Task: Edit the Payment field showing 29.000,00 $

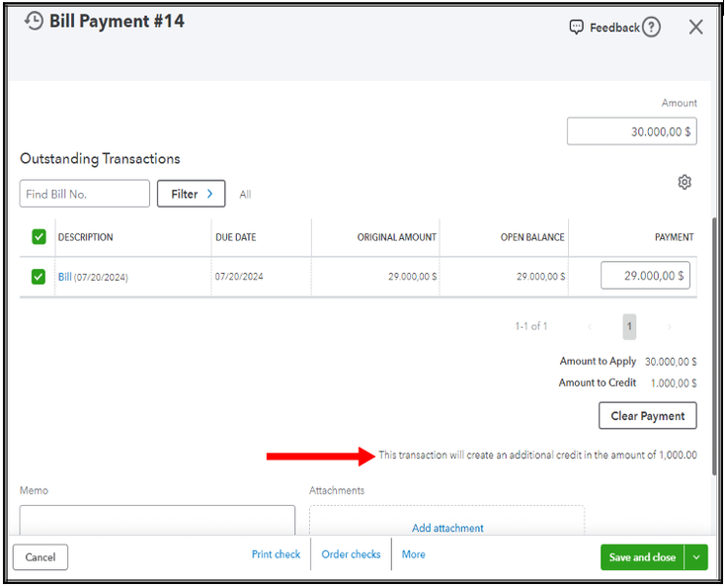Action: 645,276
